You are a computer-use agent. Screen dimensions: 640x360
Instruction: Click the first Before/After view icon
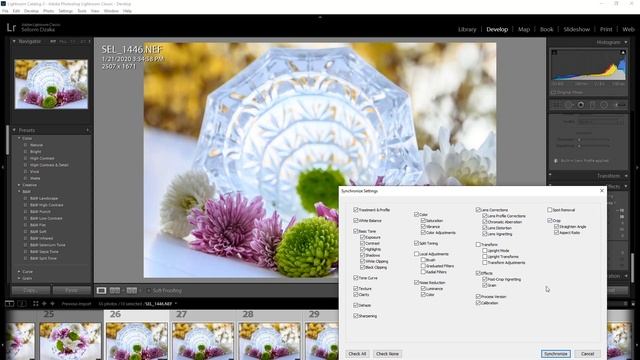tap(115, 291)
